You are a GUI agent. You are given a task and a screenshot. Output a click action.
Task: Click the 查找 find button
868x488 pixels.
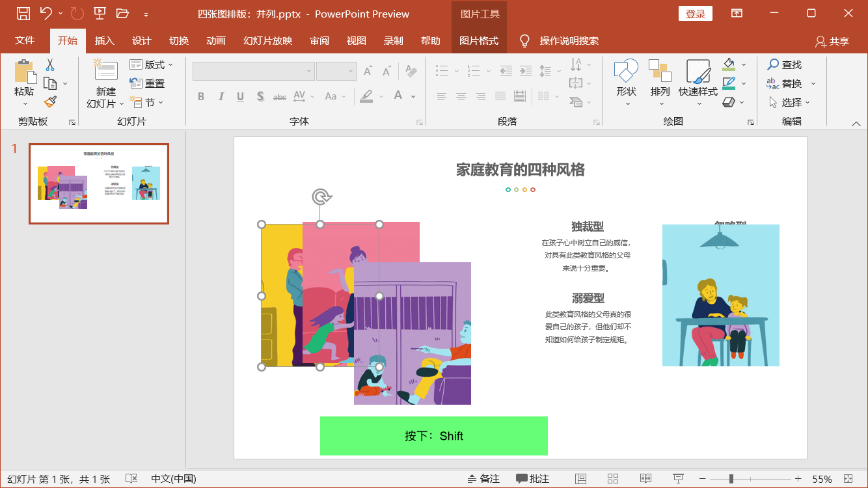point(784,64)
